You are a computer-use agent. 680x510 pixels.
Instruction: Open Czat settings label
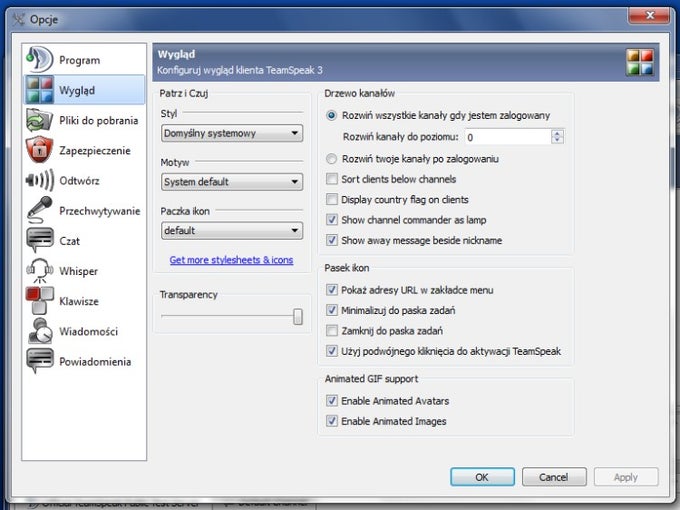(x=69, y=241)
